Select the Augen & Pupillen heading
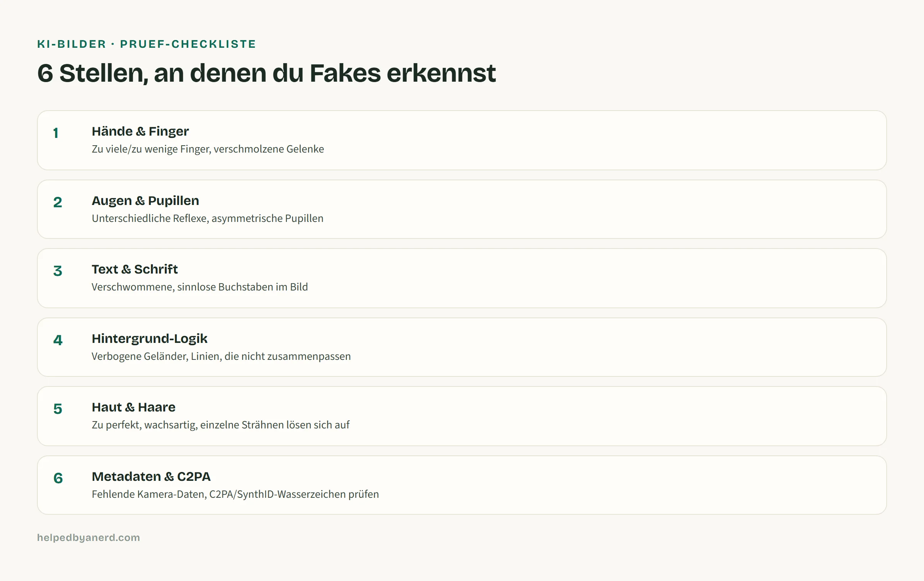The image size is (924, 581). 145,201
